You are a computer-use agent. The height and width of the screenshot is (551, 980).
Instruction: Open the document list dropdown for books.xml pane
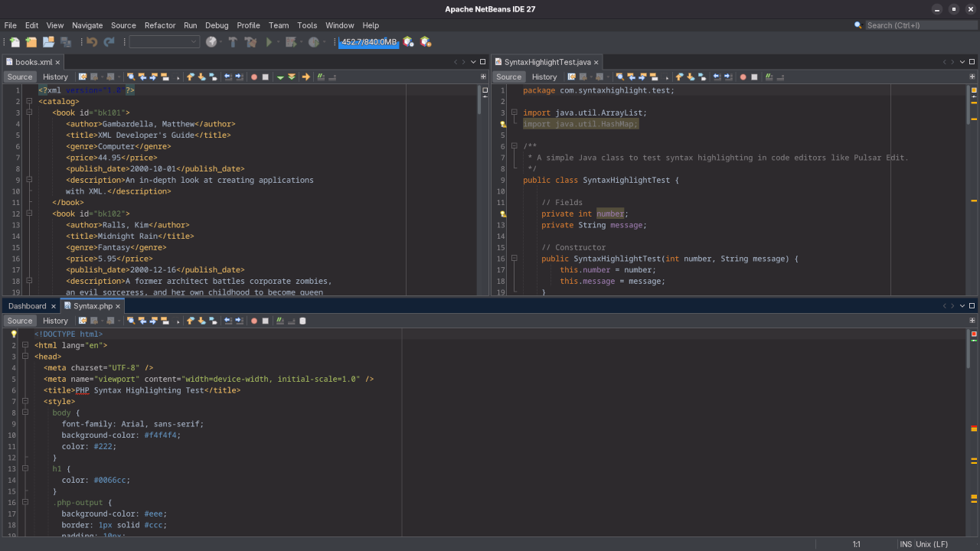tap(473, 62)
